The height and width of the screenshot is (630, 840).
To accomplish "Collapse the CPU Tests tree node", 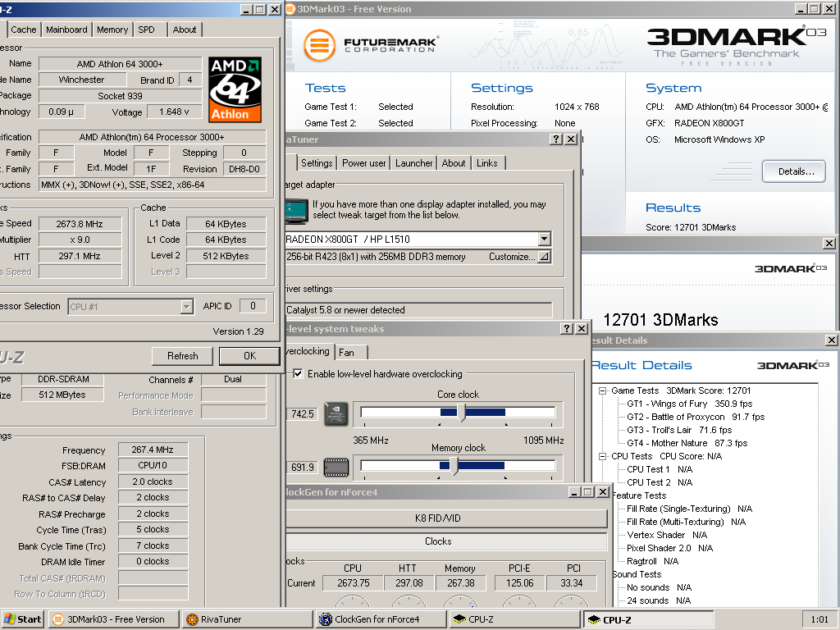I will pos(603,456).
